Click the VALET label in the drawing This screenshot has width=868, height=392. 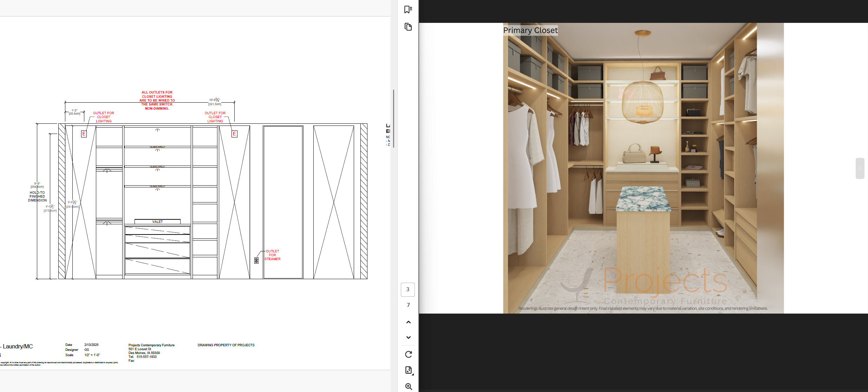[x=157, y=222]
